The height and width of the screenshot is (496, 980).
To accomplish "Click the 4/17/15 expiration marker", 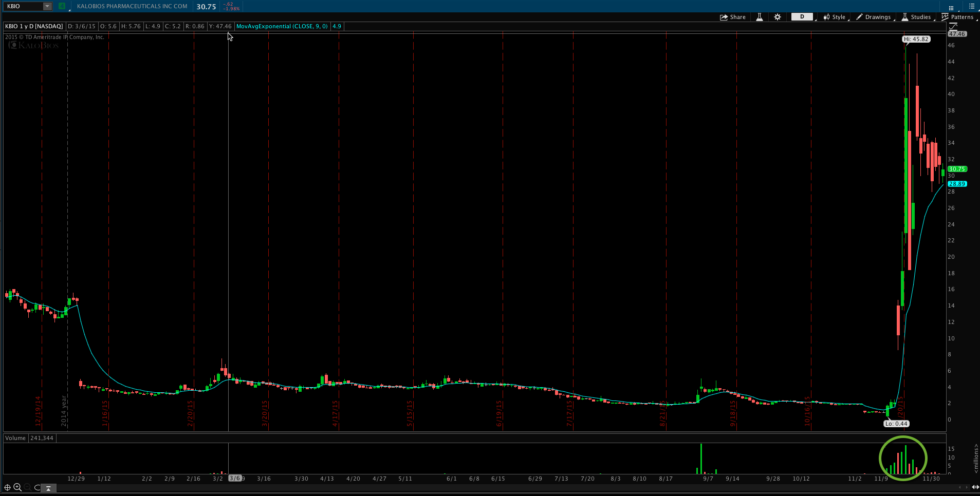I will (335, 413).
